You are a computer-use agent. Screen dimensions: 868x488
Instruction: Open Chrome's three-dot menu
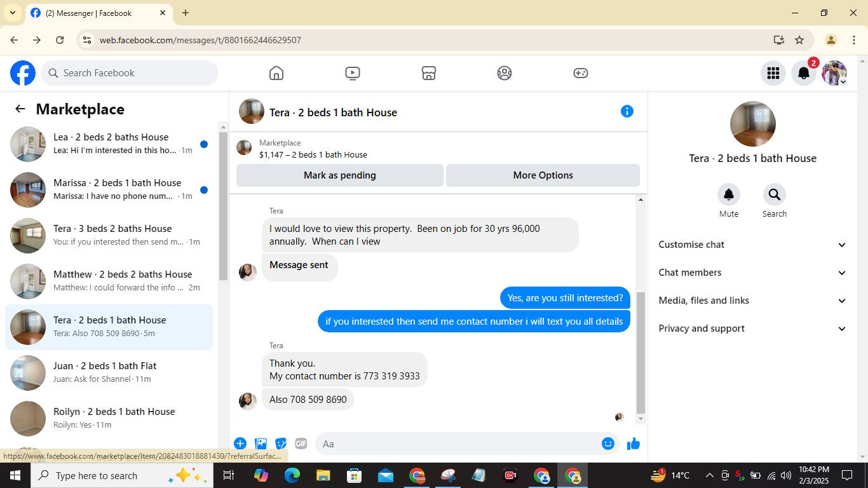[853, 40]
